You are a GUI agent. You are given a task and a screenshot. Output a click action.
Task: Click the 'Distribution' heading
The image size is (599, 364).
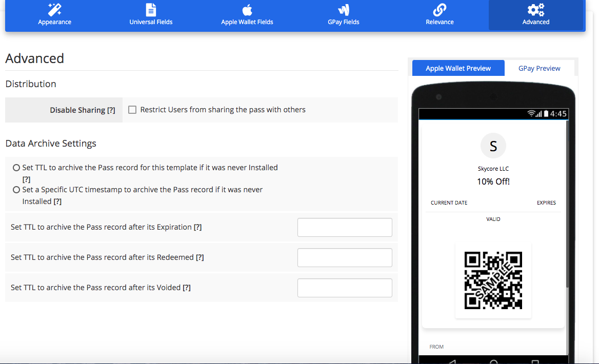[x=31, y=84]
